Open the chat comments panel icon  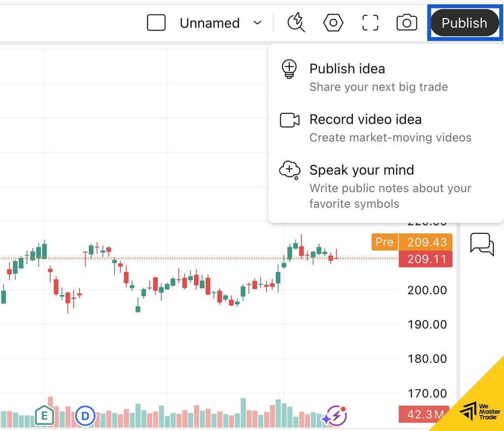click(x=482, y=244)
